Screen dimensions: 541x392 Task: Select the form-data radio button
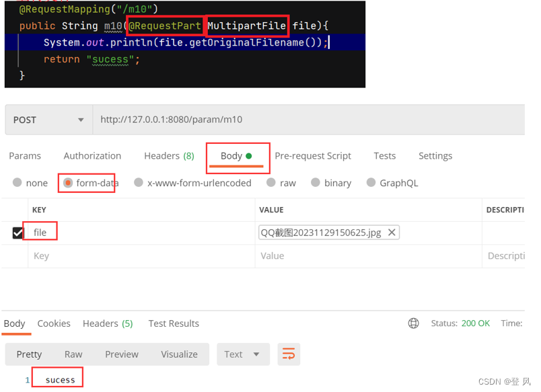[x=68, y=182]
